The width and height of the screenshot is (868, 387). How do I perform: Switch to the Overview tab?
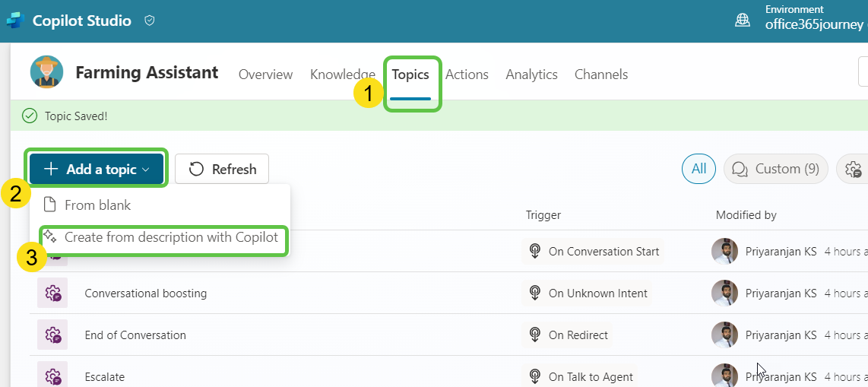click(265, 75)
